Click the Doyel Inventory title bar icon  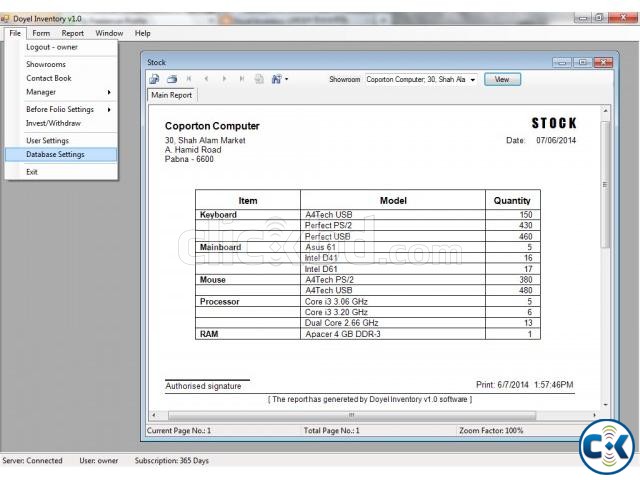(5, 19)
